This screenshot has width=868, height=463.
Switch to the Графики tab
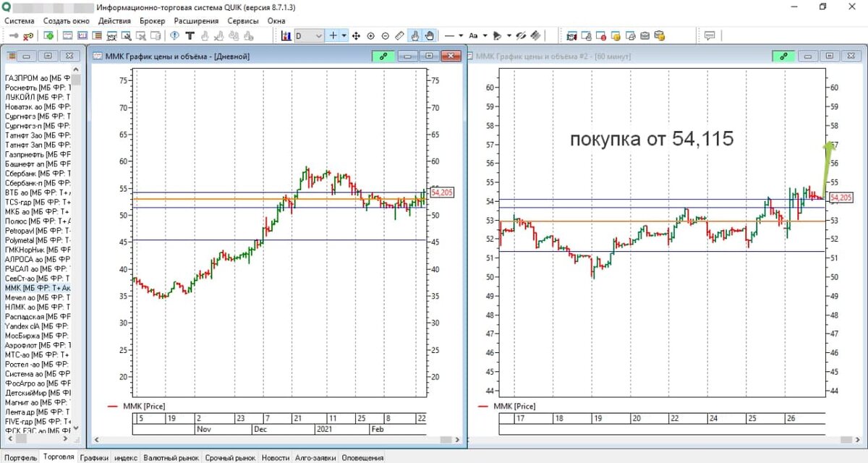coord(95,457)
